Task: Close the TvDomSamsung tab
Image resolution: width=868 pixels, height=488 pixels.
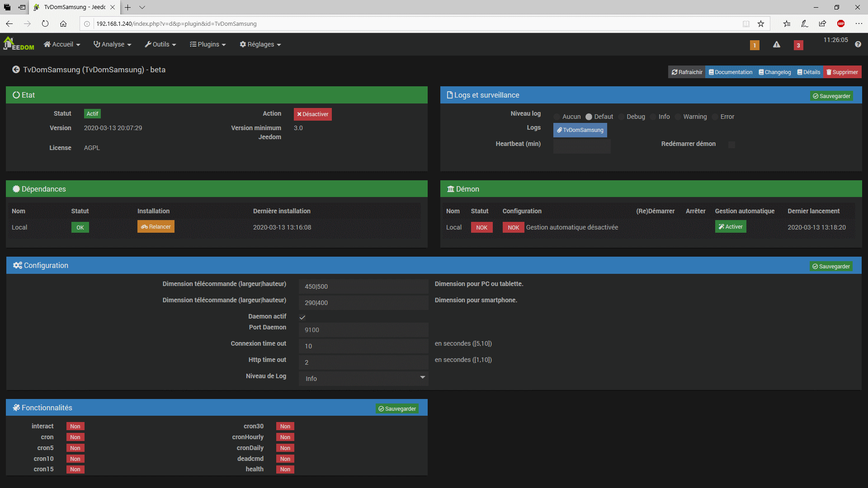Action: coord(113,7)
